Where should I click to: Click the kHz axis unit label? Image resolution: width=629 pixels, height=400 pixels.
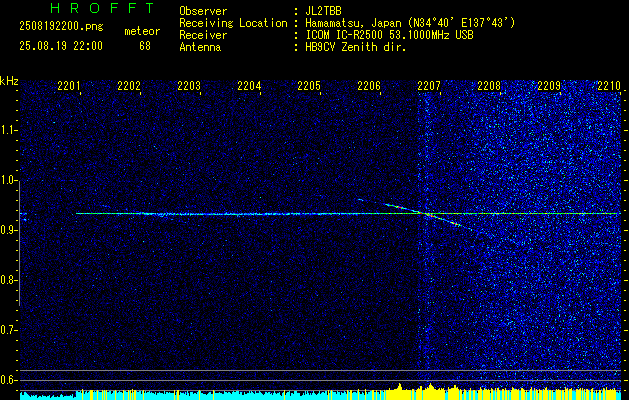(9, 81)
